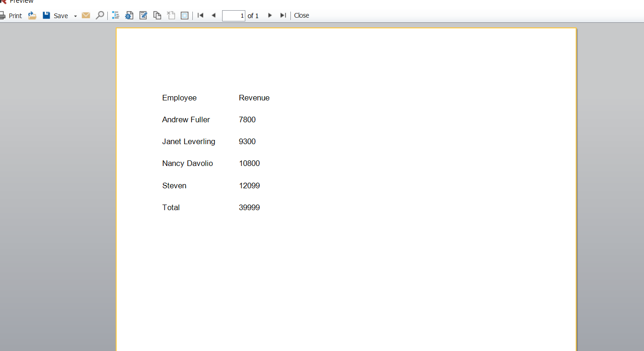The image size is (644, 351).
Task: Select the 'Andrew Fuller' name cell
Action: click(x=186, y=119)
